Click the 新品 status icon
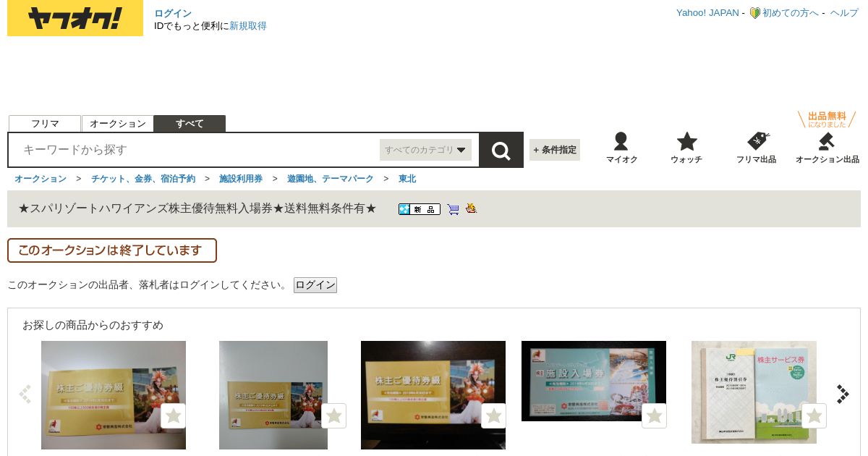Screen dimensions: 868x456 click(x=420, y=209)
